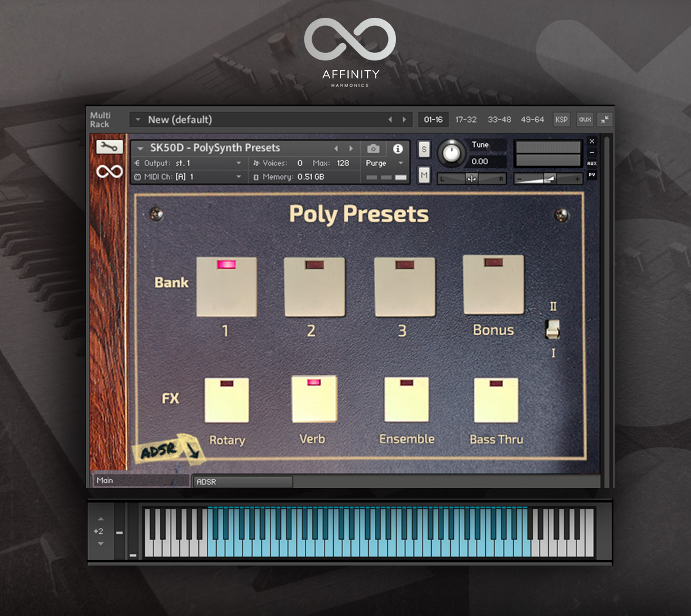The image size is (691, 616).
Task: Select Bank 1 preset button
Action: coord(227,287)
